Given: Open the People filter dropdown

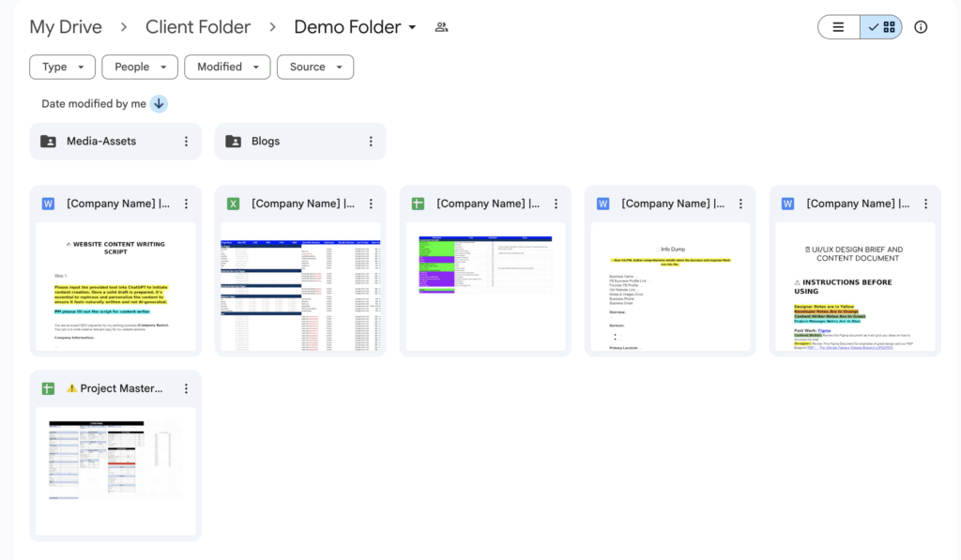Looking at the screenshot, I should 140,68.
